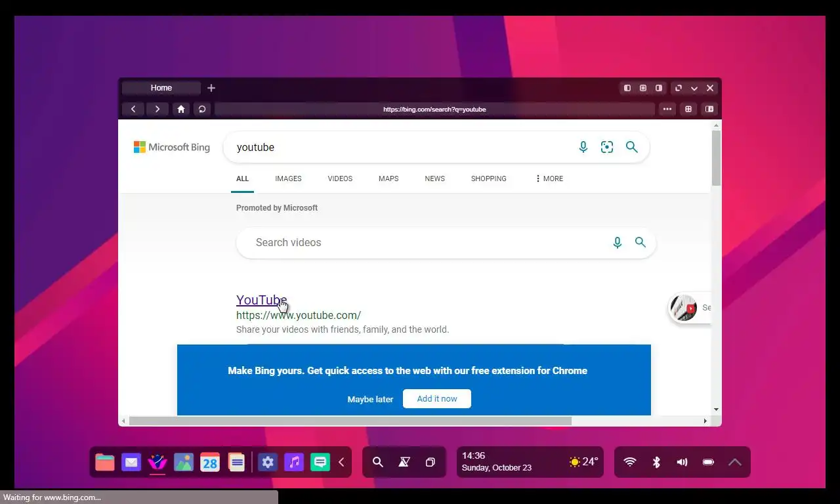
Task: Open Bluetooth settings in system tray
Action: pos(656,462)
